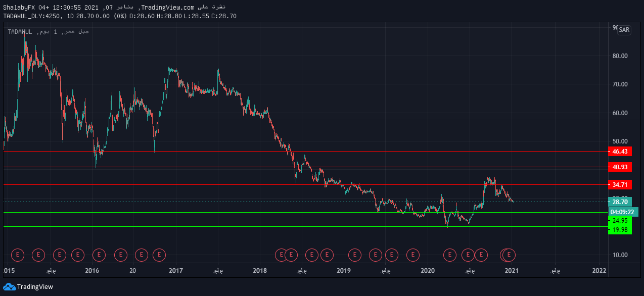Click the 60.00 price axis value
This screenshot has width=644, height=296.
(620, 113)
